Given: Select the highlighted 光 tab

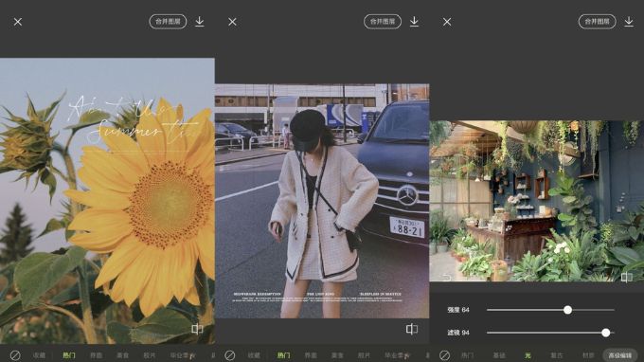Looking at the screenshot, I should pos(528,355).
